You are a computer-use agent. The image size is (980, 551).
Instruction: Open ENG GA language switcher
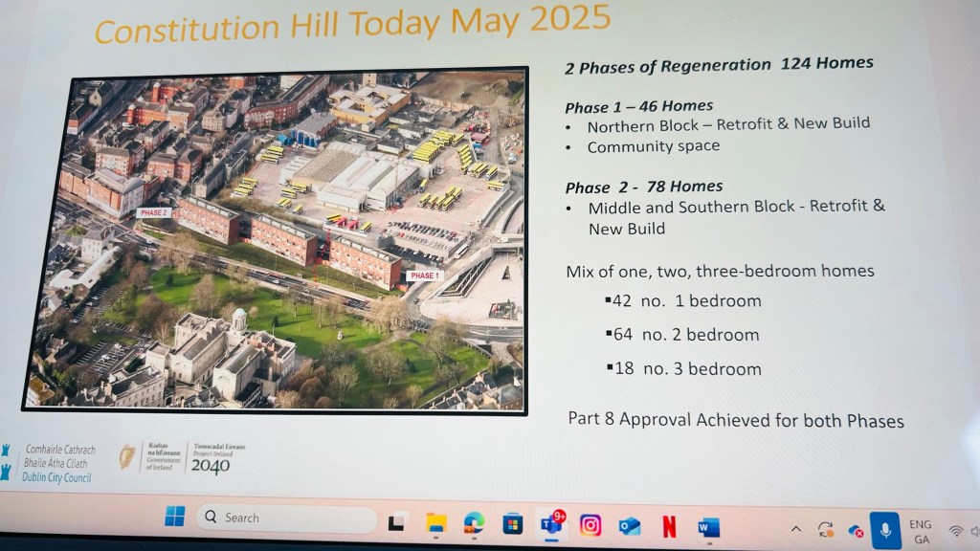click(x=921, y=532)
